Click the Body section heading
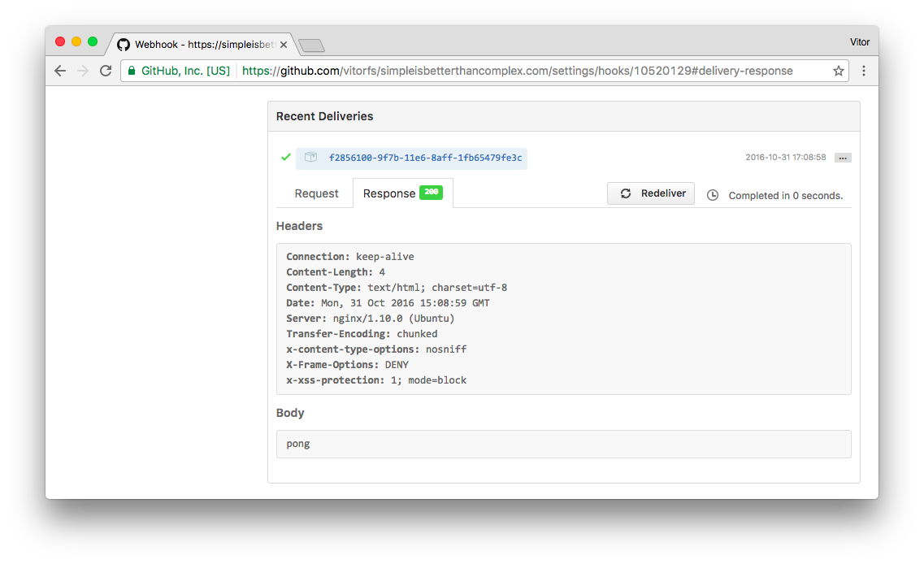The width and height of the screenshot is (924, 564). pos(290,413)
